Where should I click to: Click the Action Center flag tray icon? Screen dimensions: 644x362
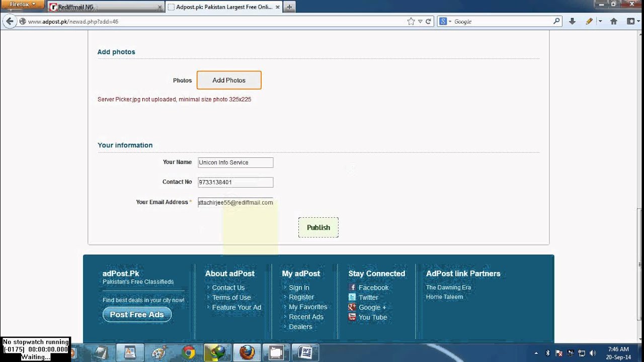click(559, 353)
